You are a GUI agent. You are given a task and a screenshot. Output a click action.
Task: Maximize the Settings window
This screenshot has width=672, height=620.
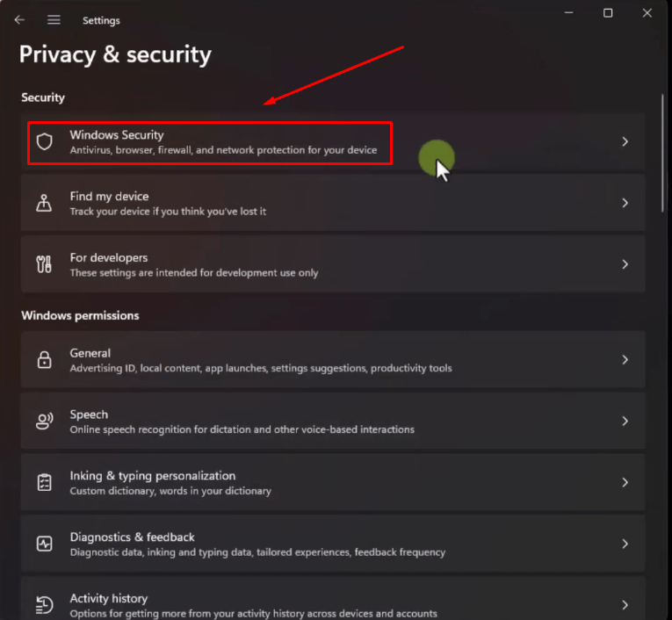(608, 13)
